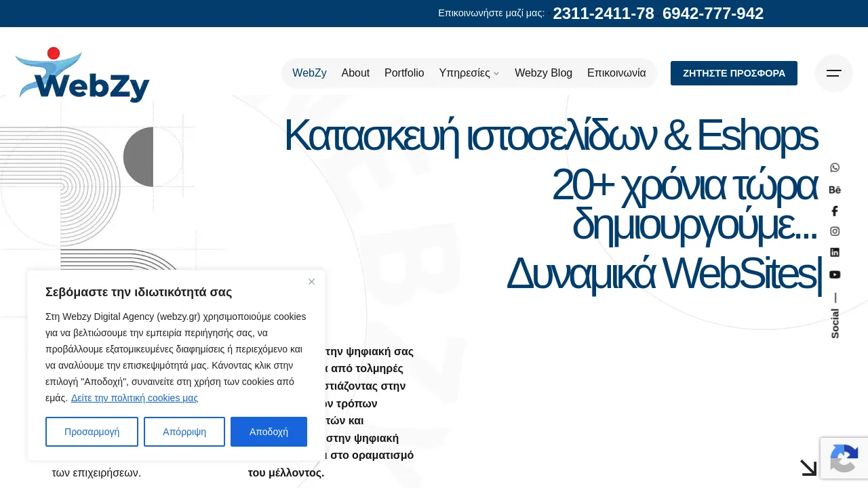This screenshot has height=488, width=868.
Task: Call phone number 2311-2411-78
Action: tap(604, 14)
